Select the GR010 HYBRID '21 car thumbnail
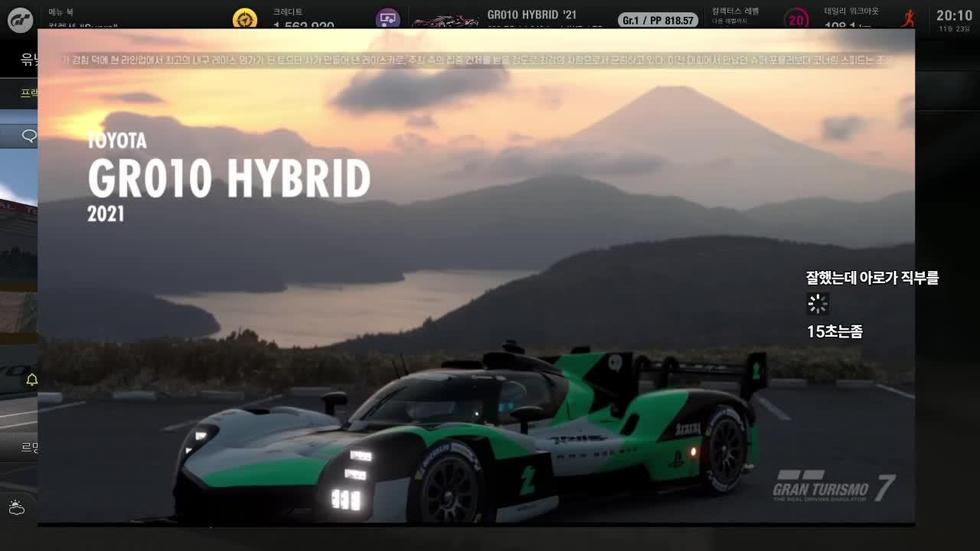The image size is (980, 551). 446,21
